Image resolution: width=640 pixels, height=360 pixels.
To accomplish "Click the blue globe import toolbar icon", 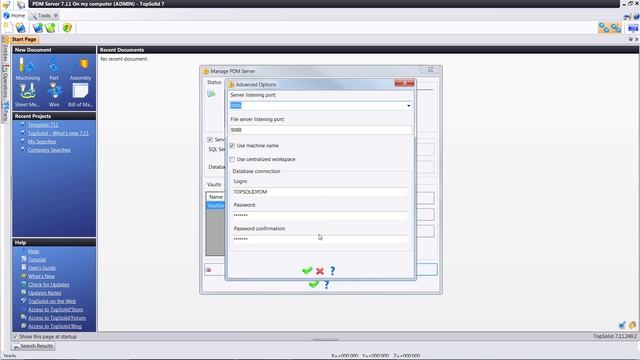I will tap(38, 27).
